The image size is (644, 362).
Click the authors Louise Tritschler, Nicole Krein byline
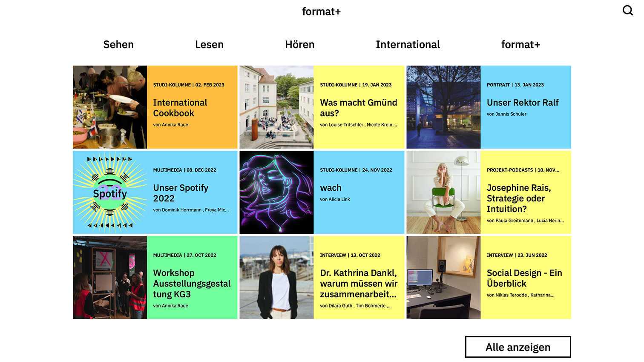tap(358, 125)
